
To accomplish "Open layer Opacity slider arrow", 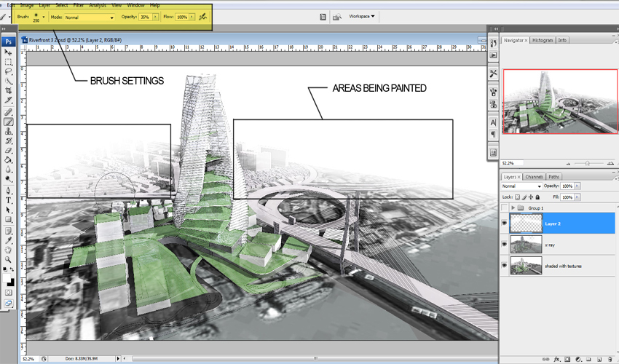I will click(x=577, y=186).
